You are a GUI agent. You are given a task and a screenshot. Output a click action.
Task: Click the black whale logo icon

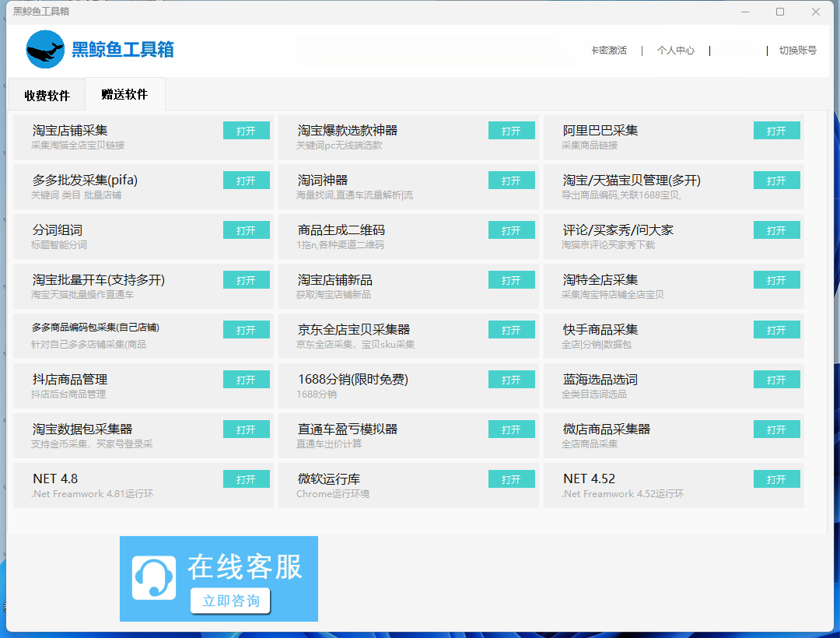point(45,50)
